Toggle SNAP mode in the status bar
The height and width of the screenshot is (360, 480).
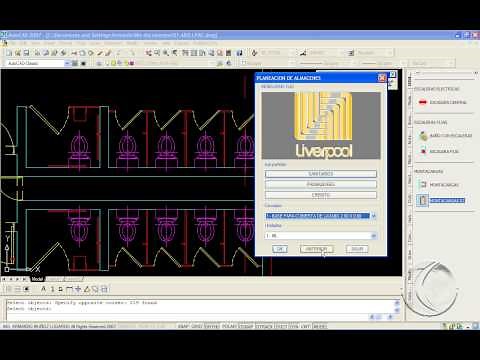click(x=183, y=326)
